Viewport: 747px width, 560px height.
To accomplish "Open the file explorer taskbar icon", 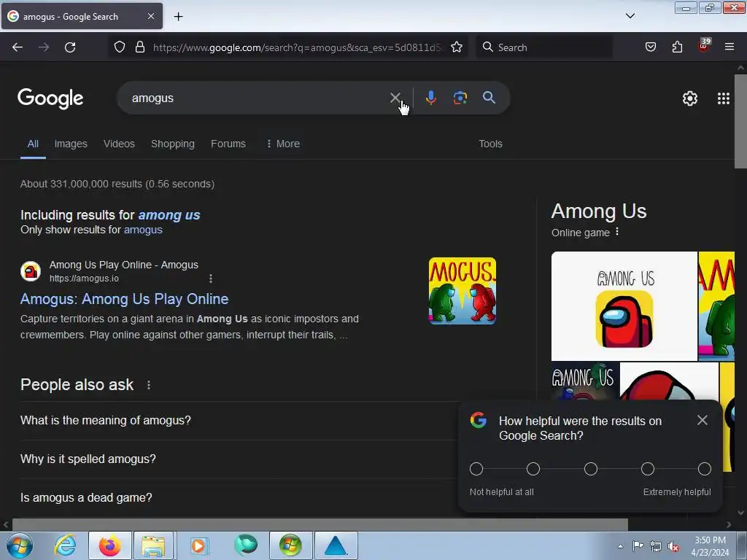I will (x=153, y=545).
